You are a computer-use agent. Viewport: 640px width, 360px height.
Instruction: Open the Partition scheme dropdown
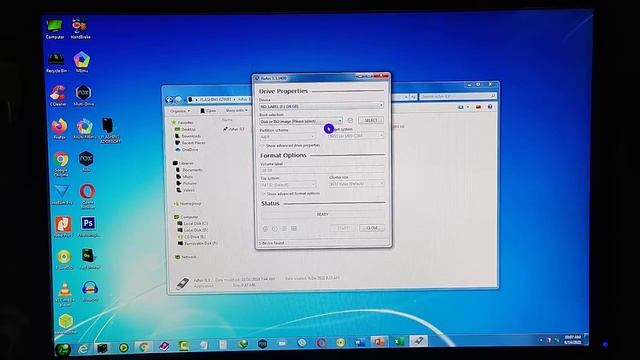click(287, 137)
